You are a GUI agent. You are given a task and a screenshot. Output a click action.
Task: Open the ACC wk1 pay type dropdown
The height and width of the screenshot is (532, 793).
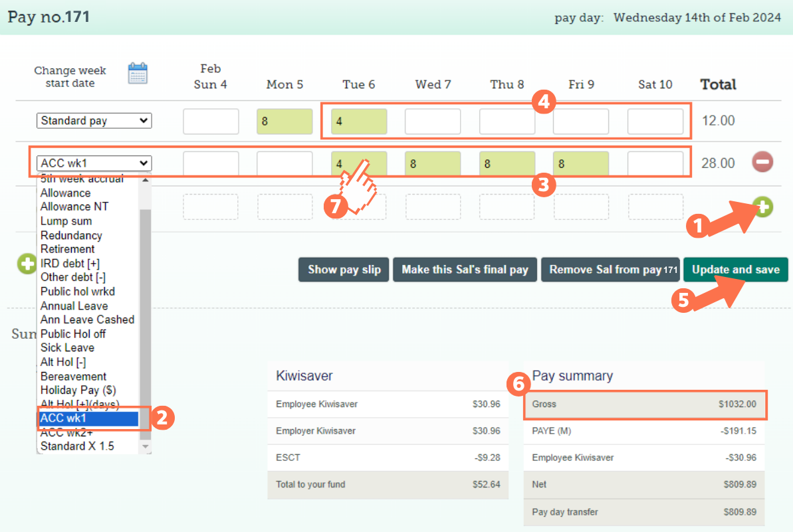94,163
